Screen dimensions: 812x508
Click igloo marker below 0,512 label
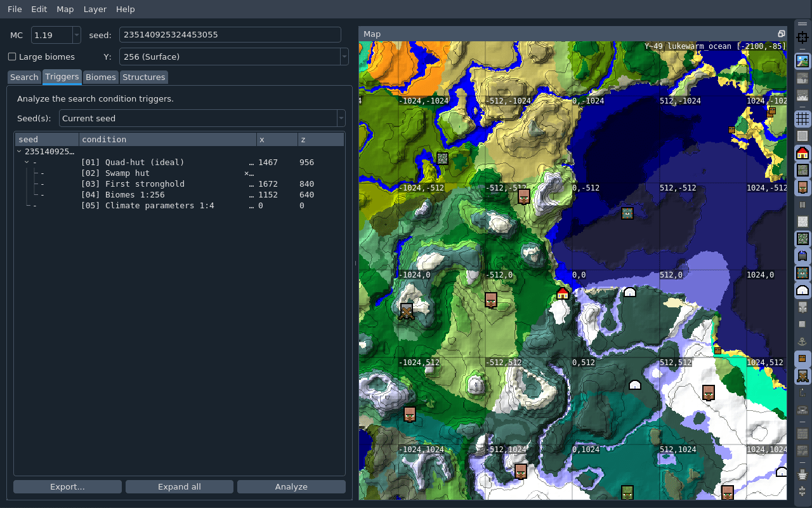click(x=635, y=385)
